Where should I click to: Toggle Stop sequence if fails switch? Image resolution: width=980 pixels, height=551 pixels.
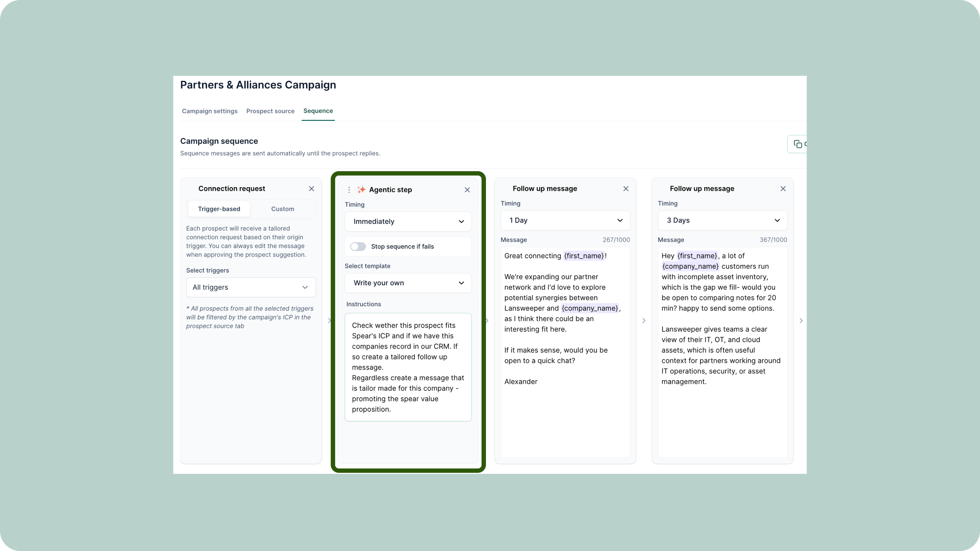(x=358, y=247)
